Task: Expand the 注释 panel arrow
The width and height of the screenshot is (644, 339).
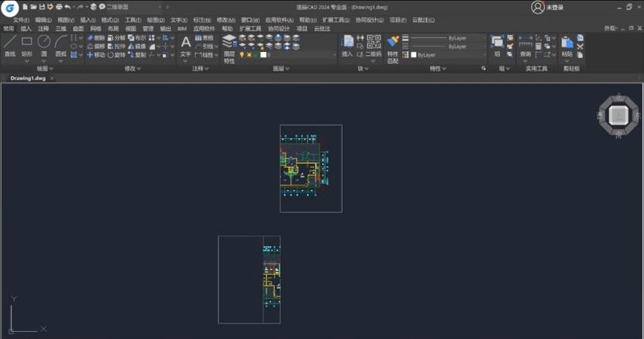Action: 206,69
